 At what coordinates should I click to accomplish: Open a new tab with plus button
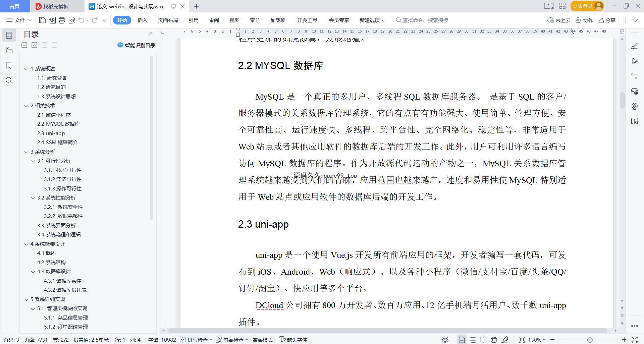click(x=197, y=6)
